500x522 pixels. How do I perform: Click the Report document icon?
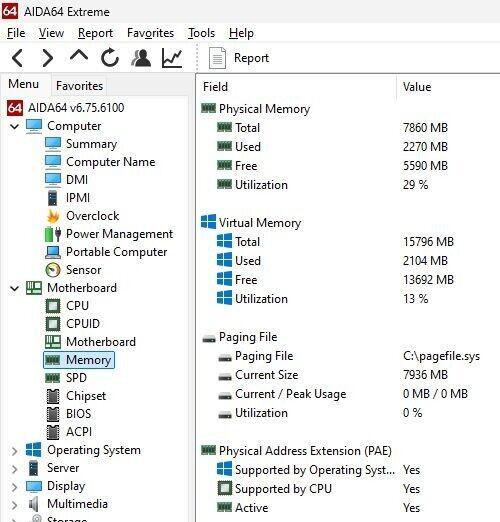coord(217,58)
